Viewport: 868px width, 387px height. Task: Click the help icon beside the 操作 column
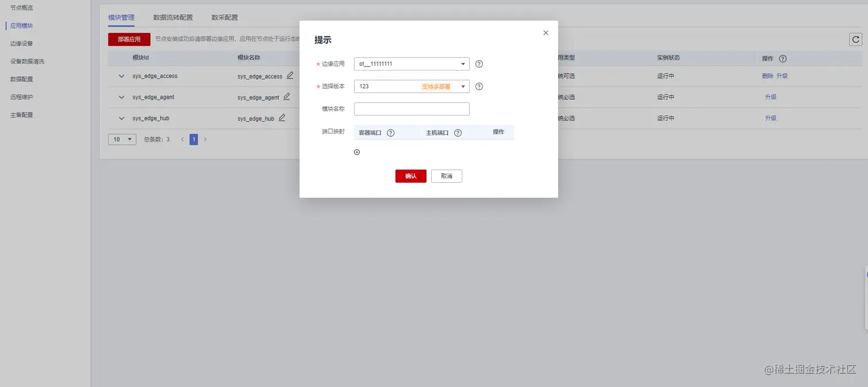pyautogui.click(x=782, y=58)
